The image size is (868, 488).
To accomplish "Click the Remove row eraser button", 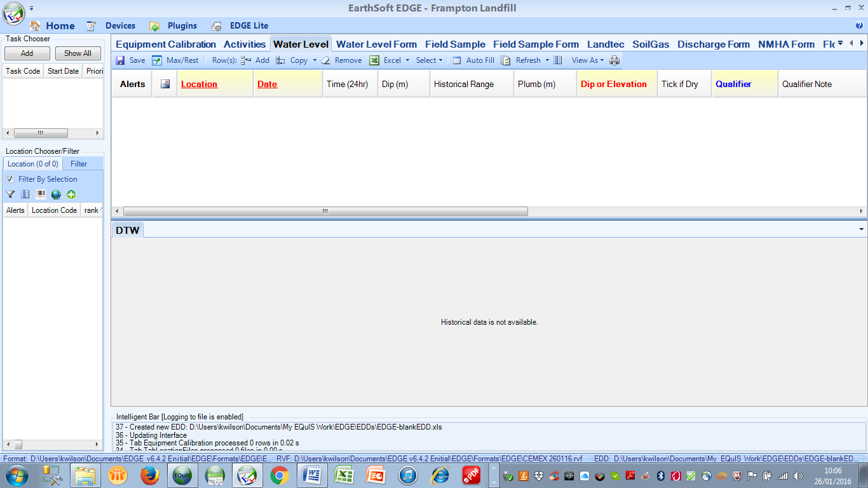I will click(341, 60).
